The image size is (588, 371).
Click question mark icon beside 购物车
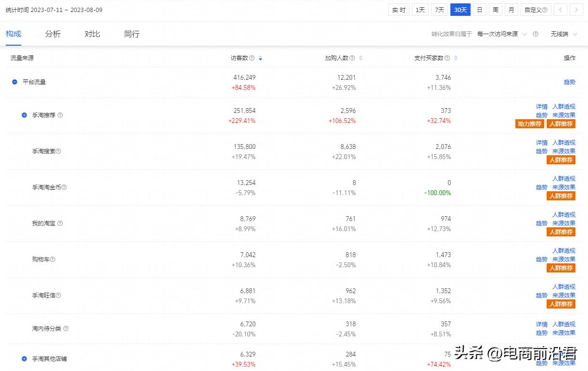(52, 260)
